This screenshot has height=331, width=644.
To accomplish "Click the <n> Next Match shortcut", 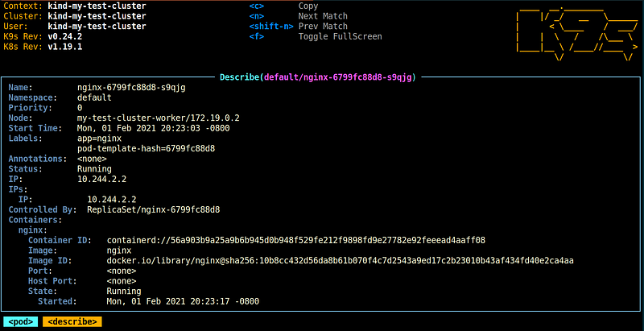I will [299, 16].
